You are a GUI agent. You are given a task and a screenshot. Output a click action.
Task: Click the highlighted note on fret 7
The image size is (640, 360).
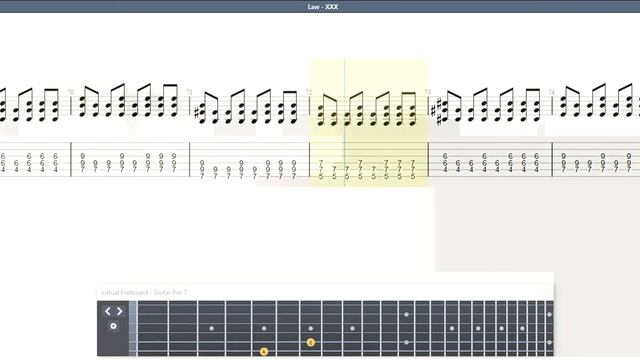(x=311, y=342)
